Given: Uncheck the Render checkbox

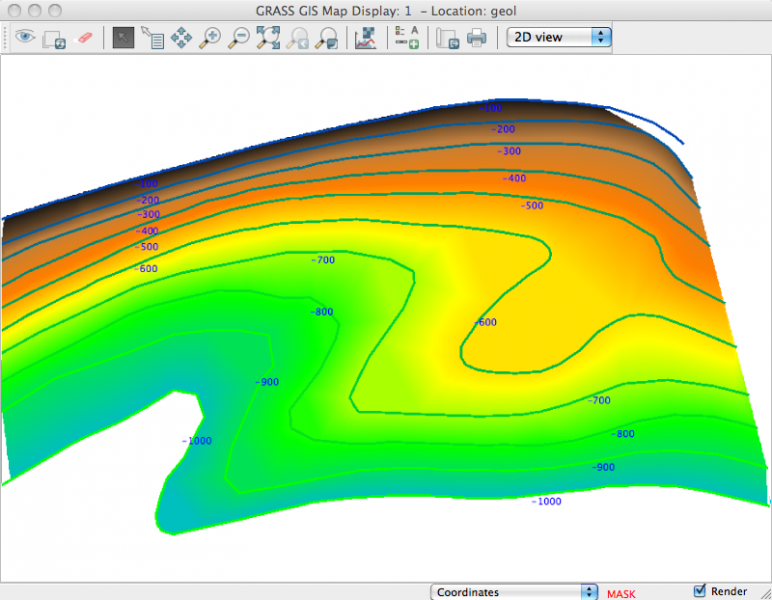Looking at the screenshot, I should coord(700,591).
